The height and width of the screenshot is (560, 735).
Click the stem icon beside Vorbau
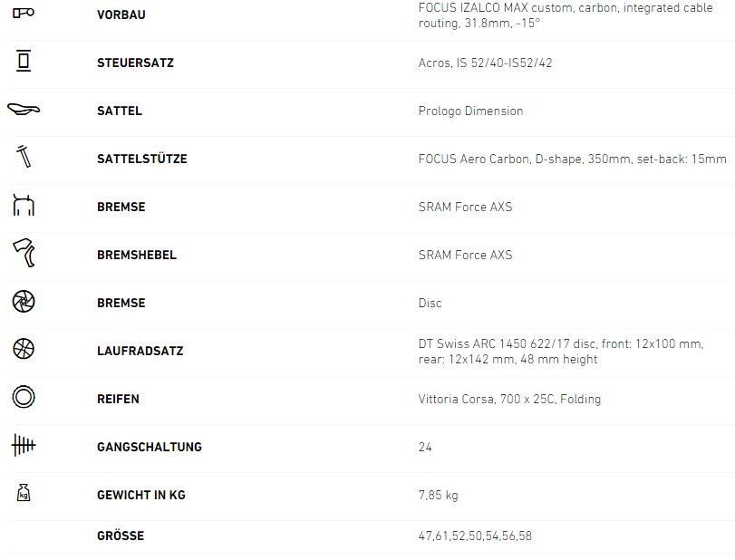(x=24, y=14)
